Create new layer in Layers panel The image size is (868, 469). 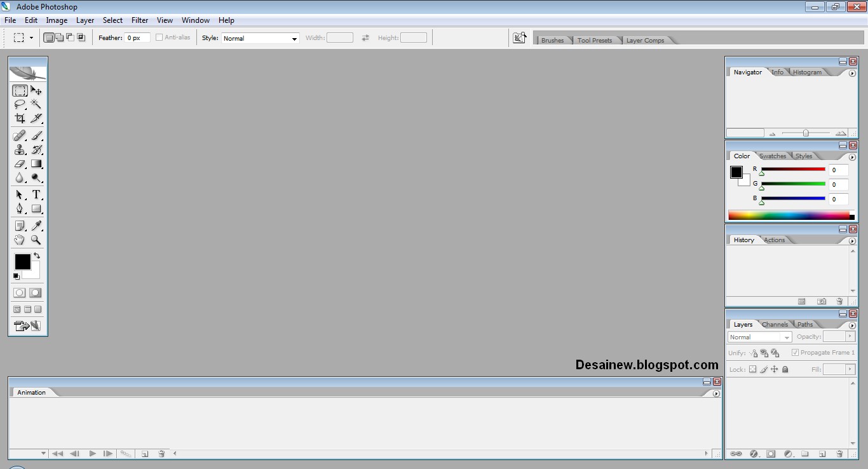pyautogui.click(x=822, y=454)
